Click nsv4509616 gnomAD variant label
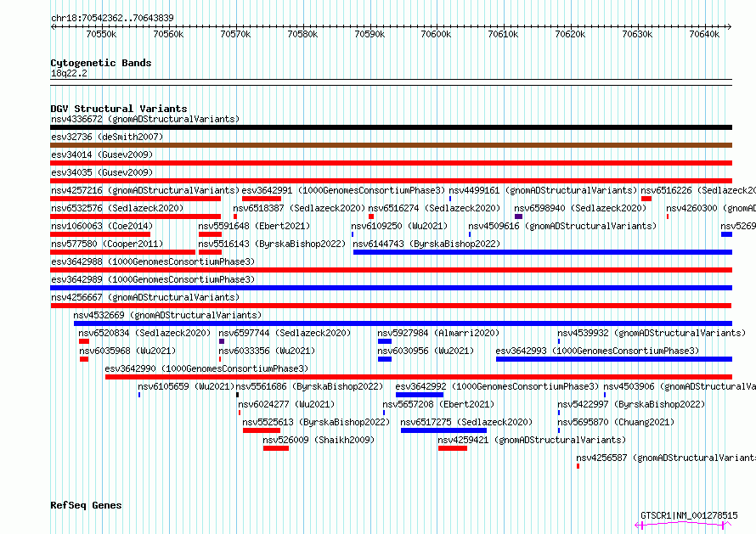The height and width of the screenshot is (534, 756). [x=562, y=226]
